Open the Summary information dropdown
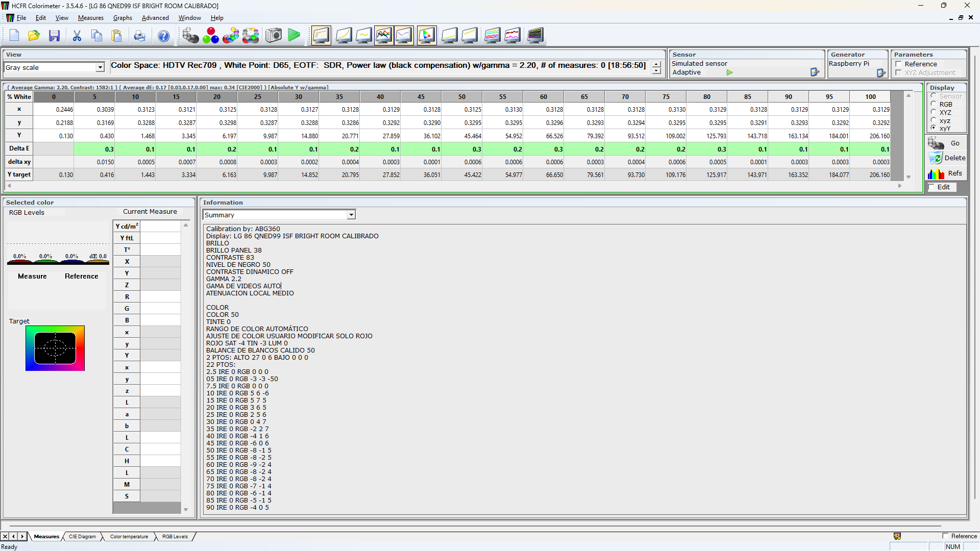Image resolution: width=980 pixels, height=551 pixels. click(351, 215)
